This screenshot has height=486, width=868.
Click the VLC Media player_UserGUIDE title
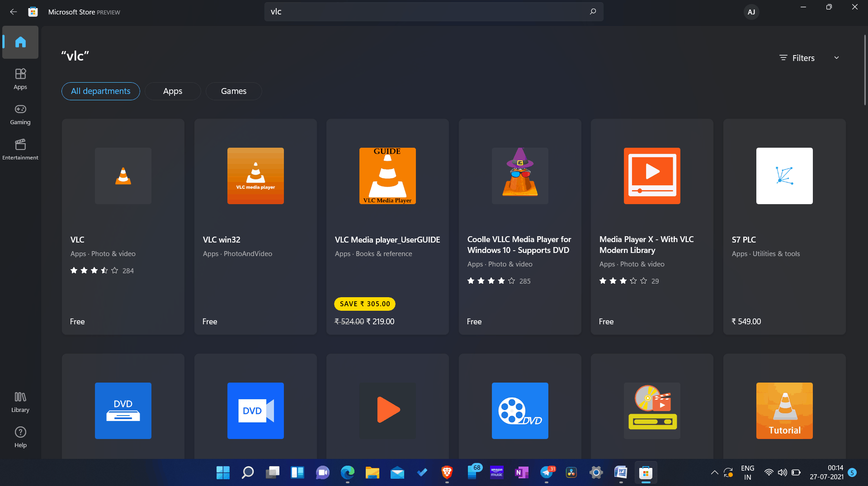coord(387,240)
